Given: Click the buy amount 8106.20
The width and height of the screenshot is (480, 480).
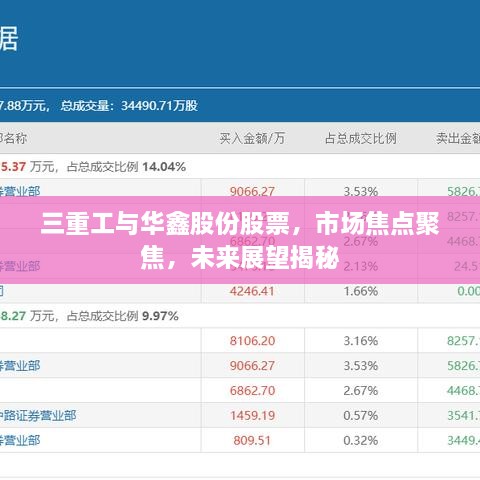Looking at the screenshot, I should tap(252, 341).
